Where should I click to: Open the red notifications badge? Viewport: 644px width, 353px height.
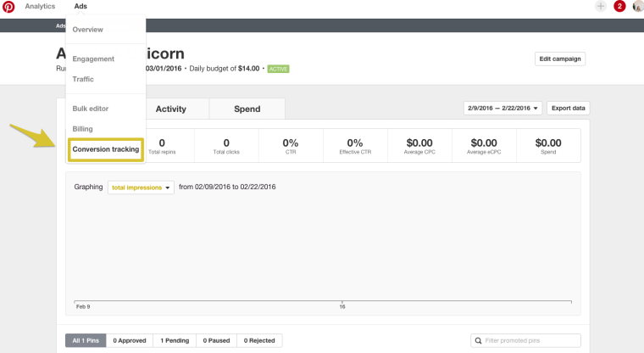coord(619,7)
